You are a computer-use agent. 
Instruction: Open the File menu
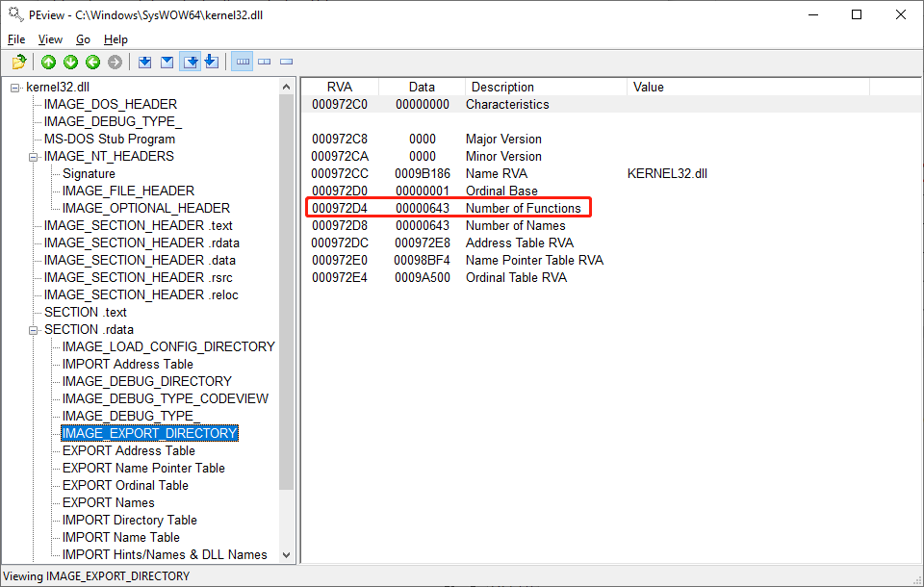click(16, 39)
